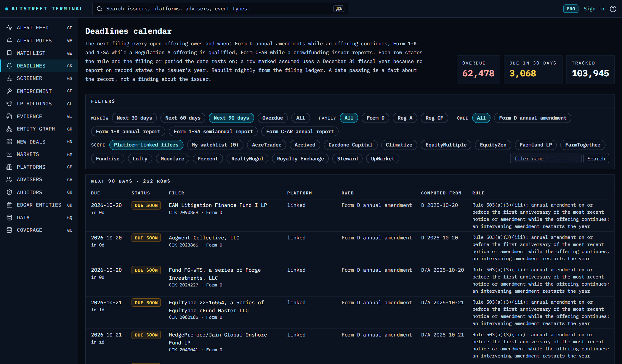Click the Auditors shield icon

coord(9,192)
